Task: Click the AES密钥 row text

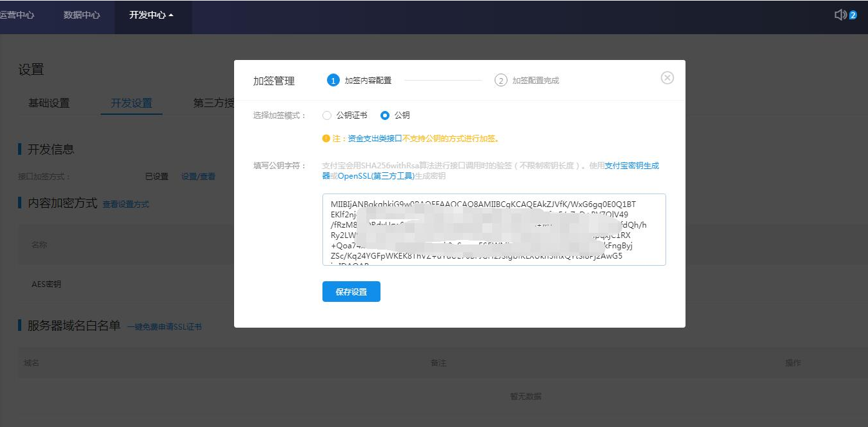Action: [x=46, y=284]
